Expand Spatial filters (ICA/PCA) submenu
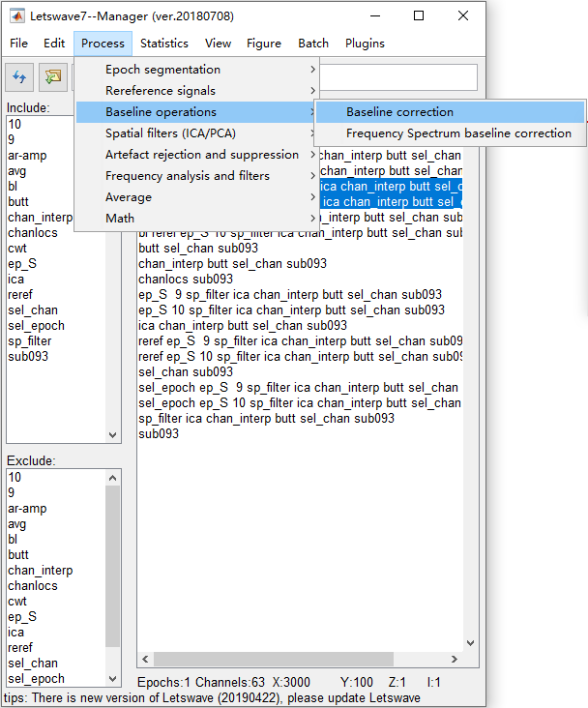Screen dimensions: 588x708 (x=197, y=133)
